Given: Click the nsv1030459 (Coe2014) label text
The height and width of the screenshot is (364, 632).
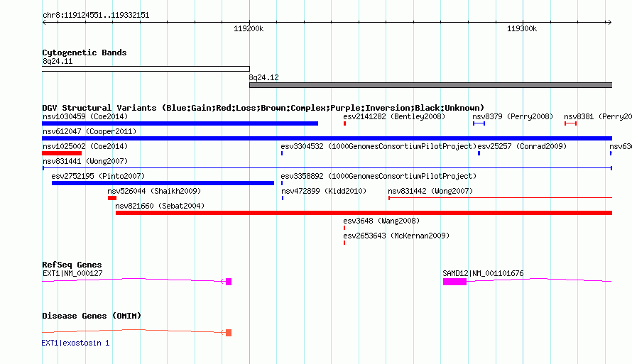Looking at the screenshot, I should click(85, 117).
